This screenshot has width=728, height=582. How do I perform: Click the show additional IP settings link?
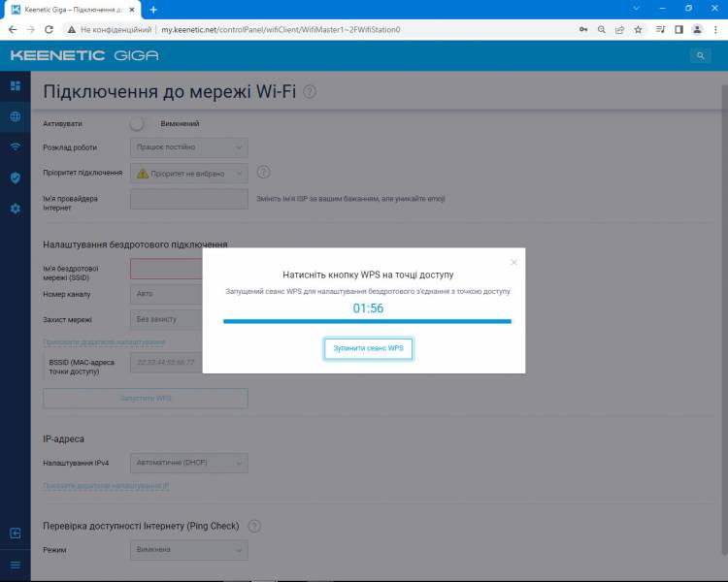point(106,486)
